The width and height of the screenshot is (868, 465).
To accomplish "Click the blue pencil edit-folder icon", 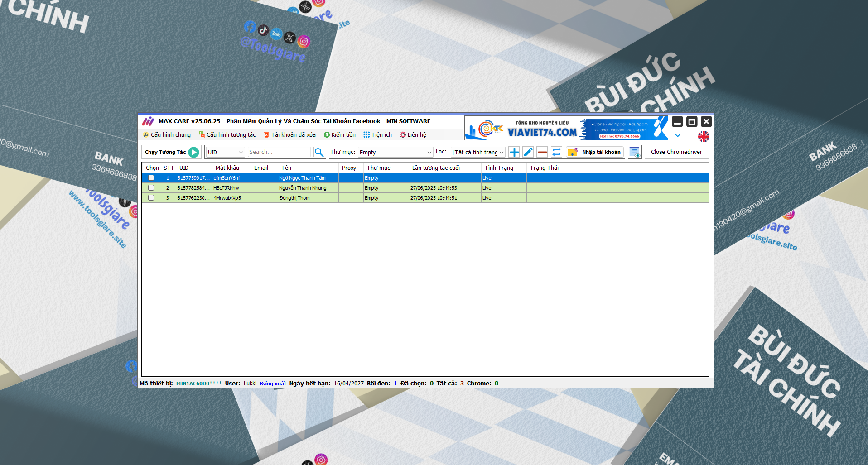I will (x=528, y=152).
